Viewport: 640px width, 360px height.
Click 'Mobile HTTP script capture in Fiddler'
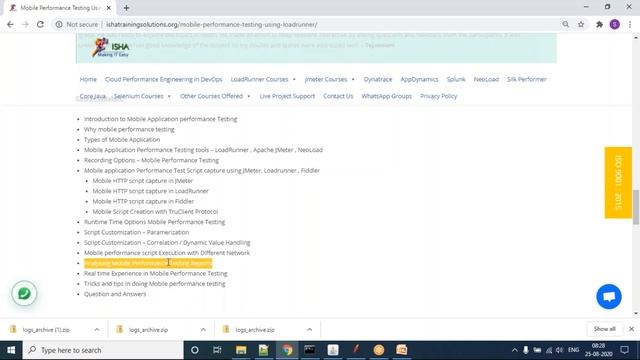143,201
